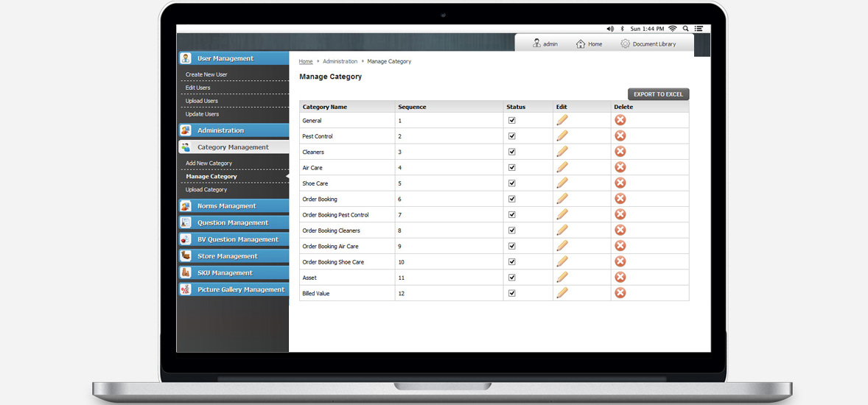
Task: Delete the Pest Control category
Action: pyautogui.click(x=620, y=135)
